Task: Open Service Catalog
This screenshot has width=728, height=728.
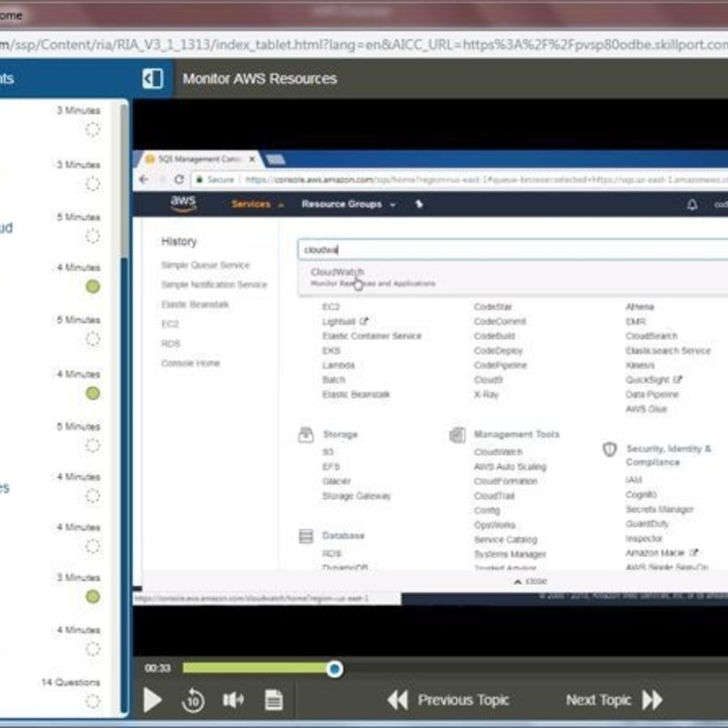Action: [506, 540]
